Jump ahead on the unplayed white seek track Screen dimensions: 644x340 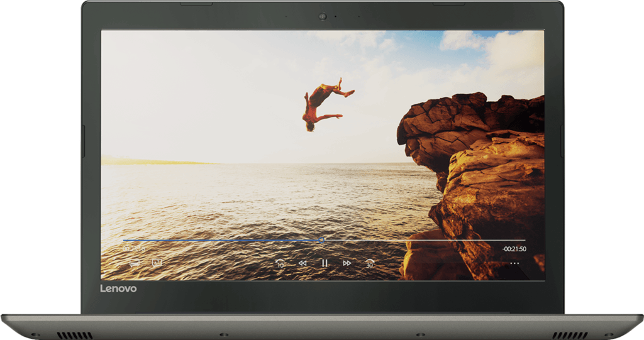428,240
